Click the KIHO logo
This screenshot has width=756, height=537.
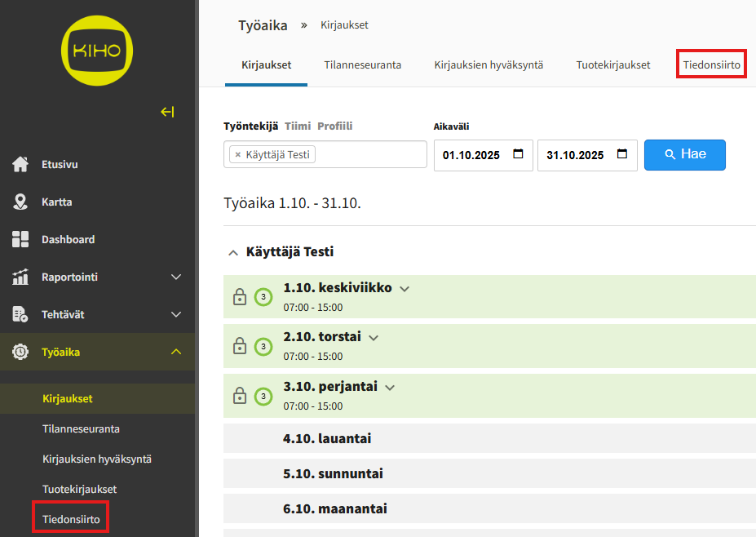tap(96, 50)
